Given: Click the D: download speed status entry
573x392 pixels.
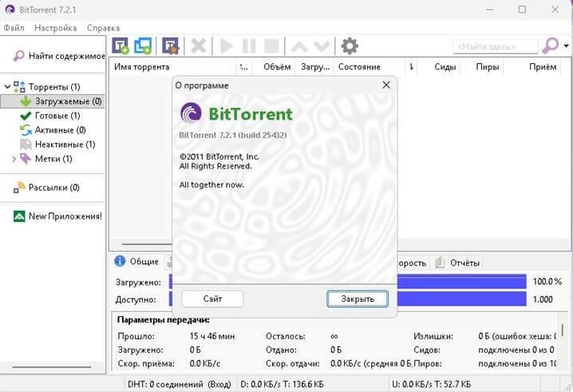Looking at the screenshot, I should [x=282, y=384].
